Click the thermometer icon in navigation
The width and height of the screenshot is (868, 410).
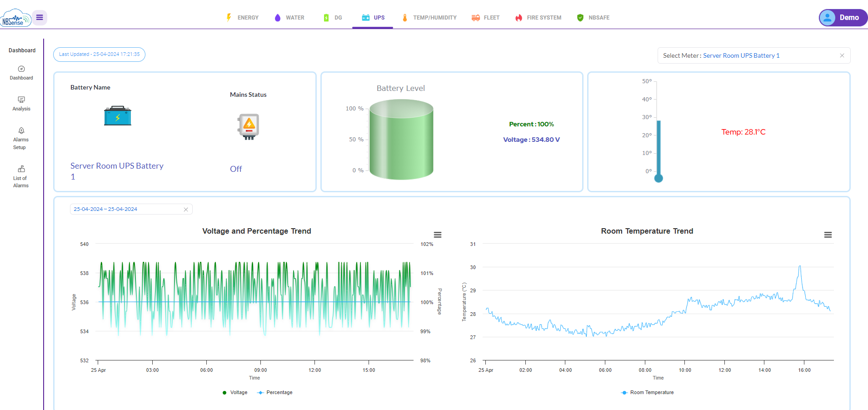(x=405, y=18)
